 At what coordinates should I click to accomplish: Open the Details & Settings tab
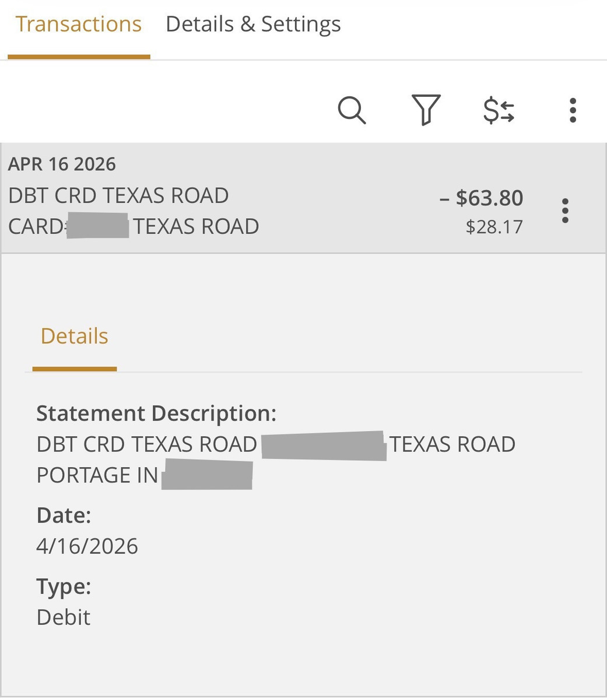coord(253,24)
